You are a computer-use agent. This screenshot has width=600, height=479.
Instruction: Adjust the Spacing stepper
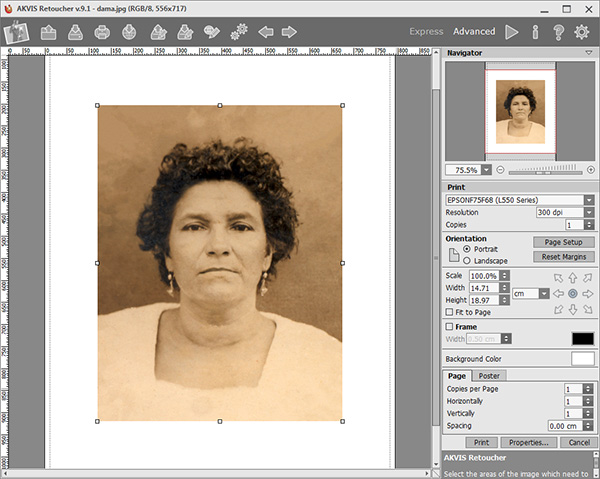point(588,426)
